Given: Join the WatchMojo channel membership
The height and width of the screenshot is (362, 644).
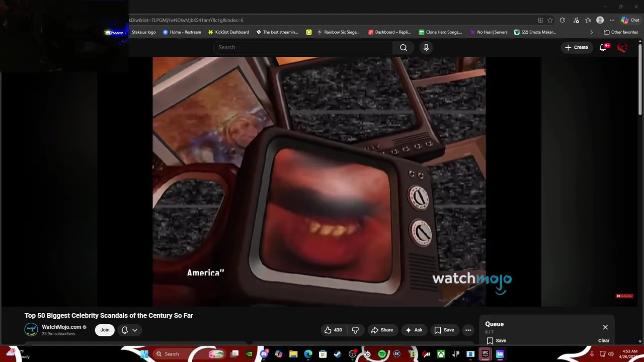Looking at the screenshot, I should (x=105, y=330).
